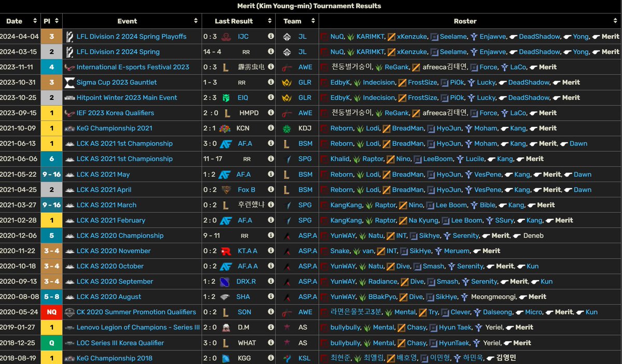Open International E-sports Festival 2023 event
Image resolution: width=622 pixels, height=364 pixels.
click(133, 67)
